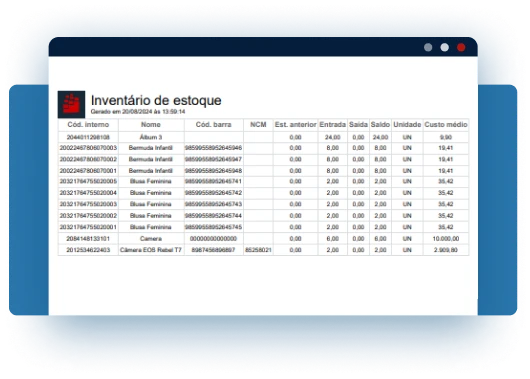Screen dimensions: 530x379
Task: Click average cost 2.909,80
Action: pos(446,250)
